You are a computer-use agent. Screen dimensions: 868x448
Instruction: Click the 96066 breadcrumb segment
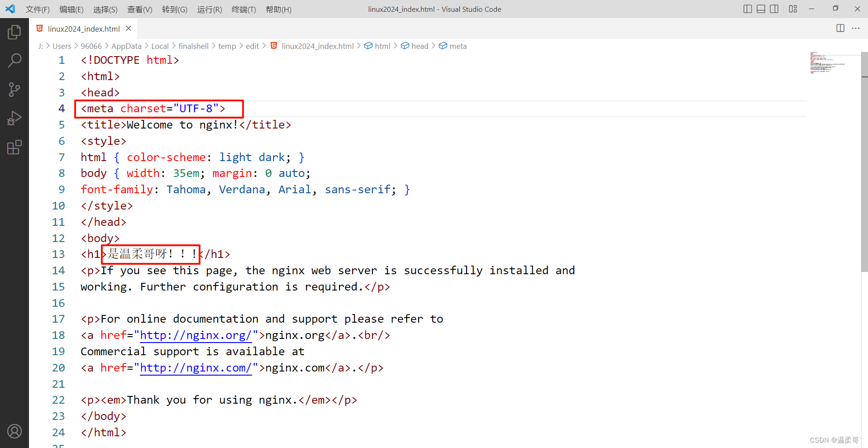pos(91,46)
